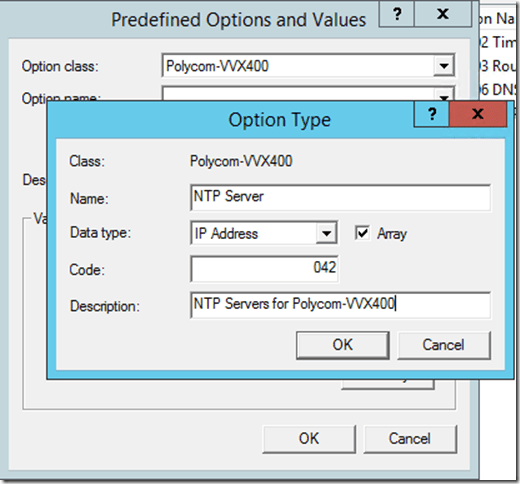Image resolution: width=520 pixels, height=484 pixels.
Task: Click Cancel in Predefined Options and Values window
Action: pyautogui.click(x=410, y=439)
